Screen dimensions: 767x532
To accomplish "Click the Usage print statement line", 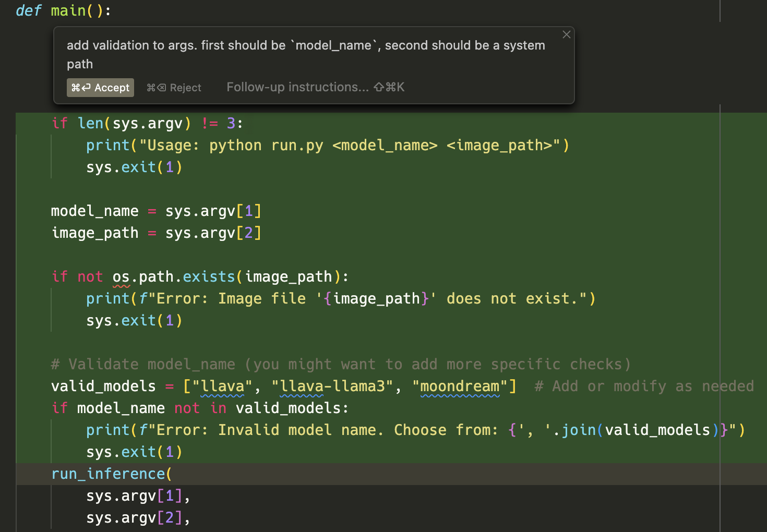I will (328, 146).
